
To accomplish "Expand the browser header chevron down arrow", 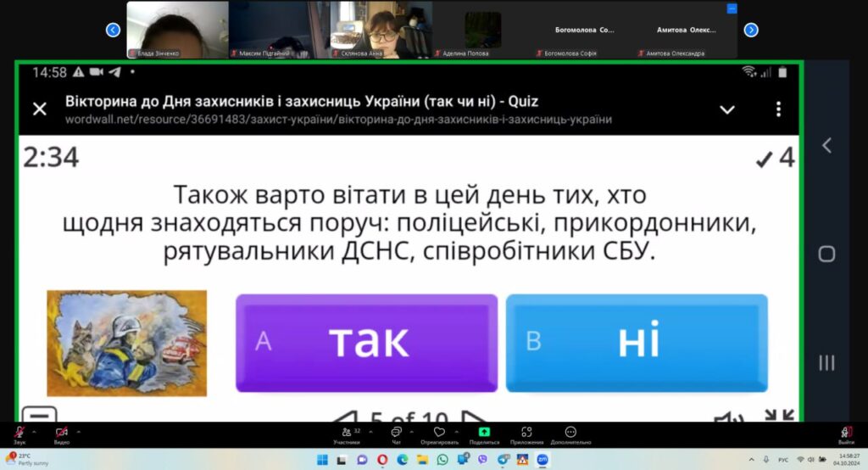I will coord(726,109).
